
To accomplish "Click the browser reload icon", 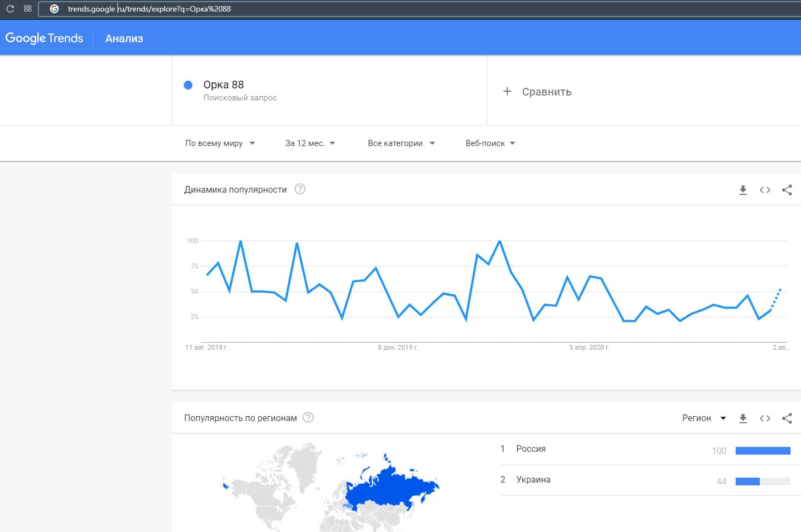I will [x=10, y=9].
